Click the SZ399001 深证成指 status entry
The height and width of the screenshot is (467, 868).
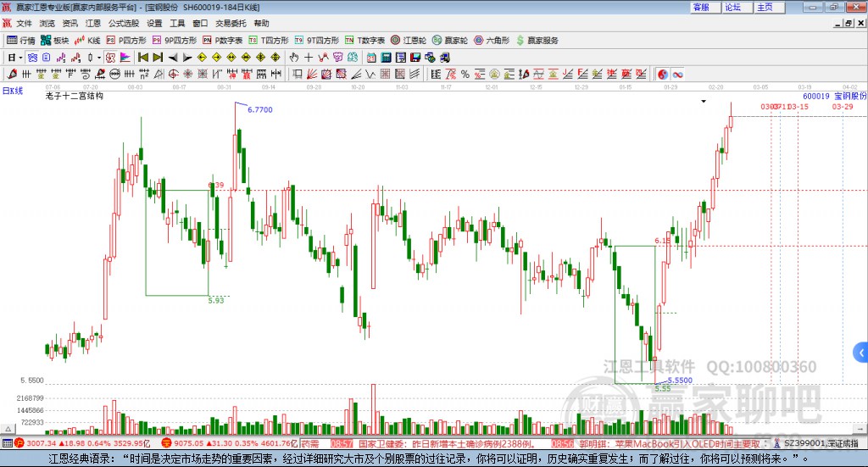point(821,443)
